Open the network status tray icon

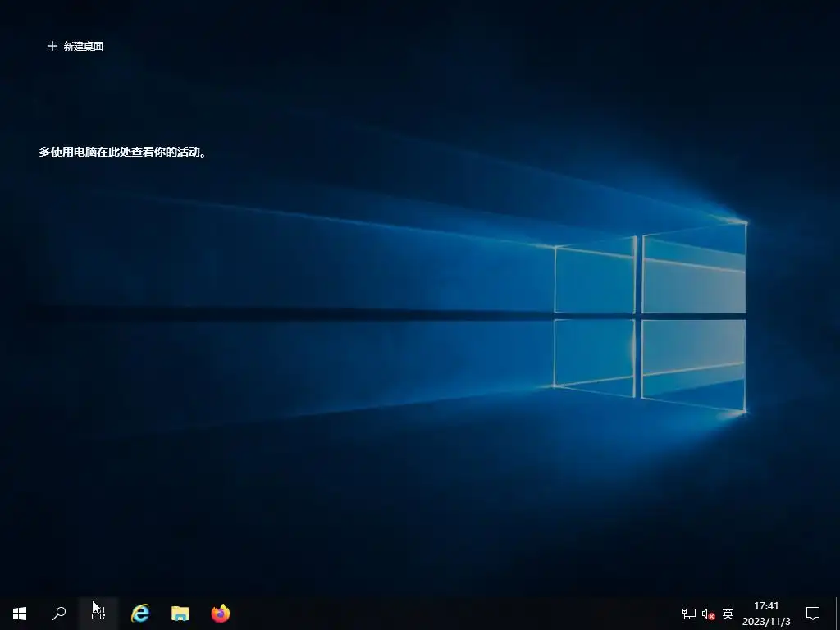[x=689, y=614]
